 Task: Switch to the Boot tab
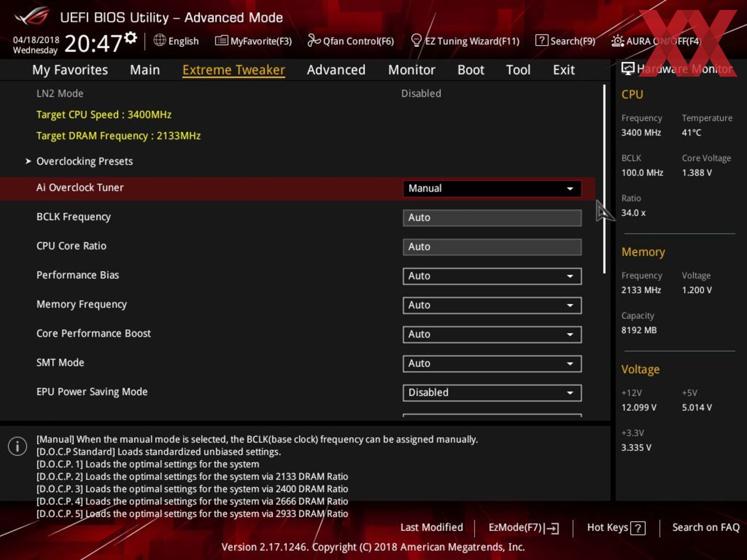click(x=471, y=70)
